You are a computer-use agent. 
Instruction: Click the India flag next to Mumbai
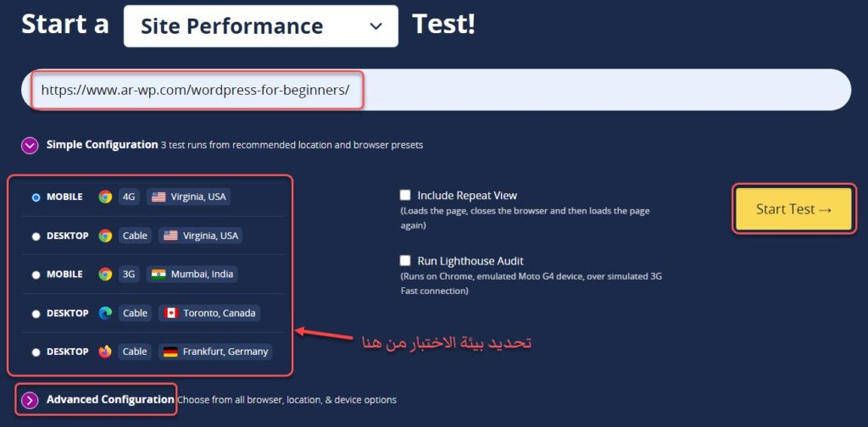[158, 274]
